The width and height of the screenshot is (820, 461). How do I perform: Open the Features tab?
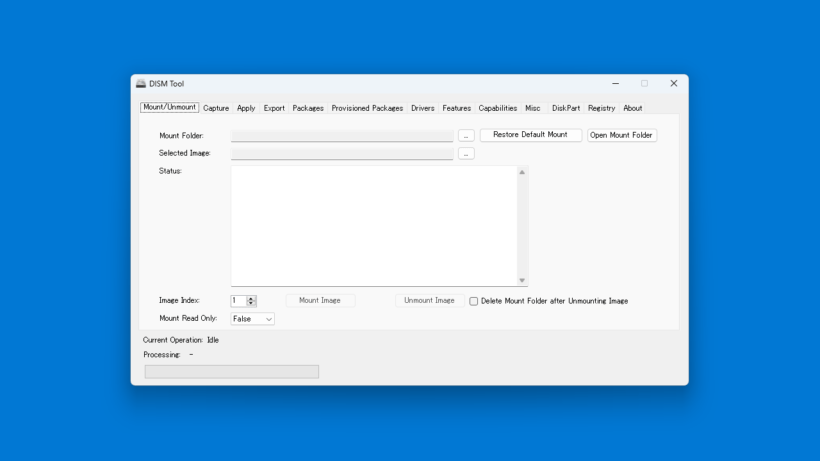(x=457, y=108)
